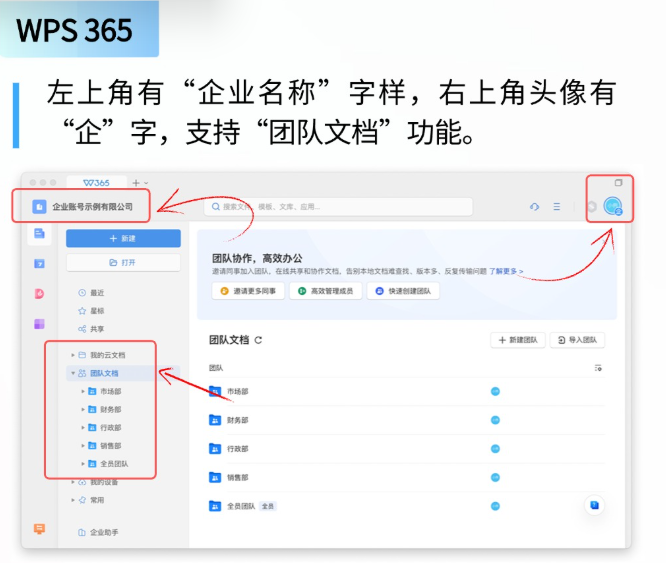Click the blue 新建 button
The height and width of the screenshot is (563, 666).
click(123, 239)
